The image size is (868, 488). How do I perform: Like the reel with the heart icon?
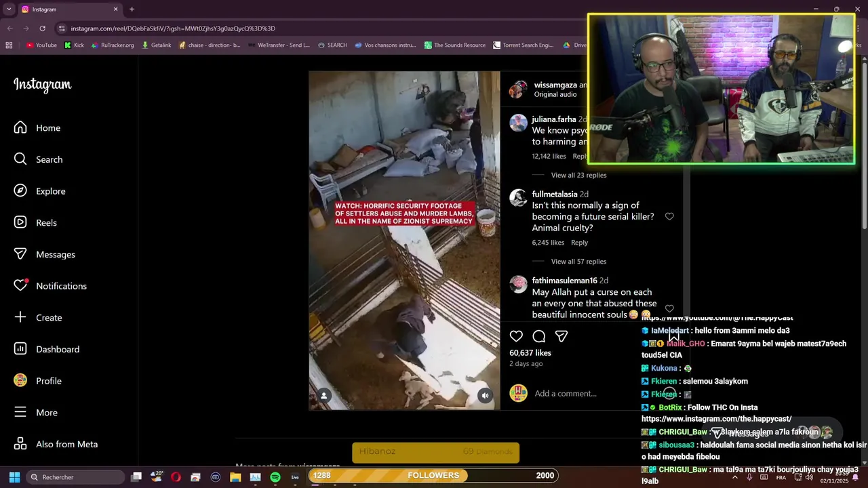(516, 336)
